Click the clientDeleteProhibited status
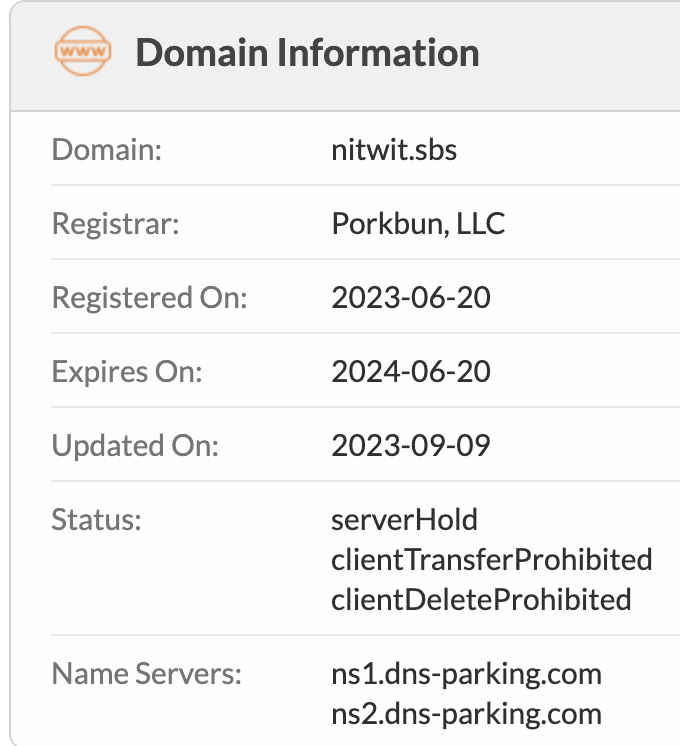 tap(481, 599)
